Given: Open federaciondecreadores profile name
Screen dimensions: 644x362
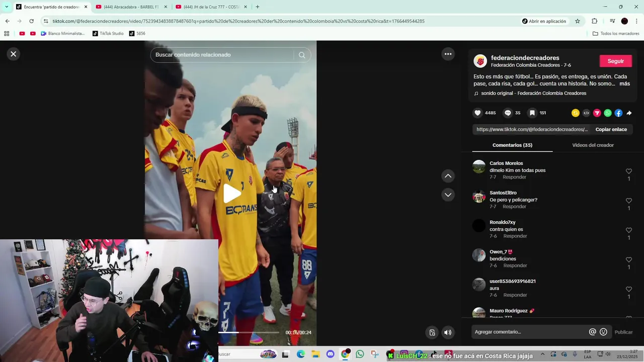Looking at the screenshot, I should tap(525, 58).
